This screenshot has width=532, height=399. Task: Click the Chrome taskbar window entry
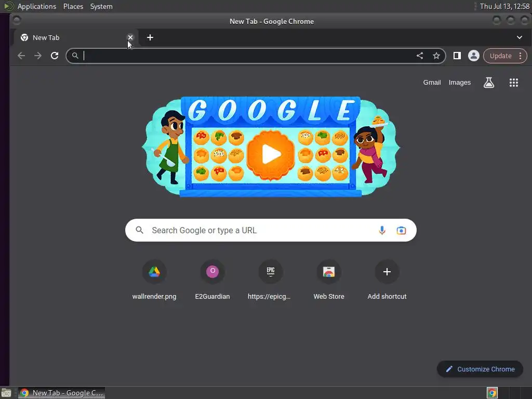coord(61,393)
